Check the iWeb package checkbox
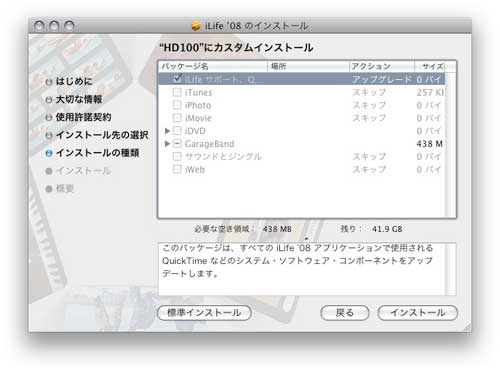Viewport: 500px width, 371px height. [177, 169]
